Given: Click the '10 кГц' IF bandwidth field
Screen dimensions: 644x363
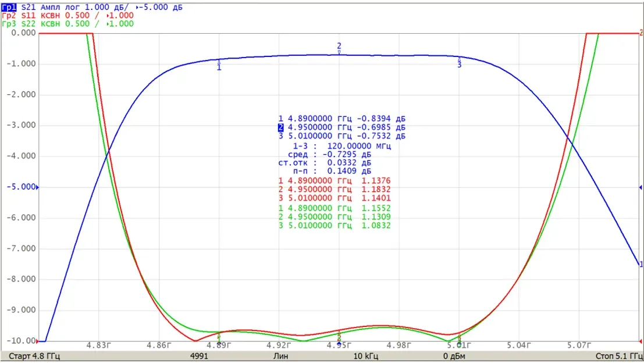Looking at the screenshot, I should 366,356.
